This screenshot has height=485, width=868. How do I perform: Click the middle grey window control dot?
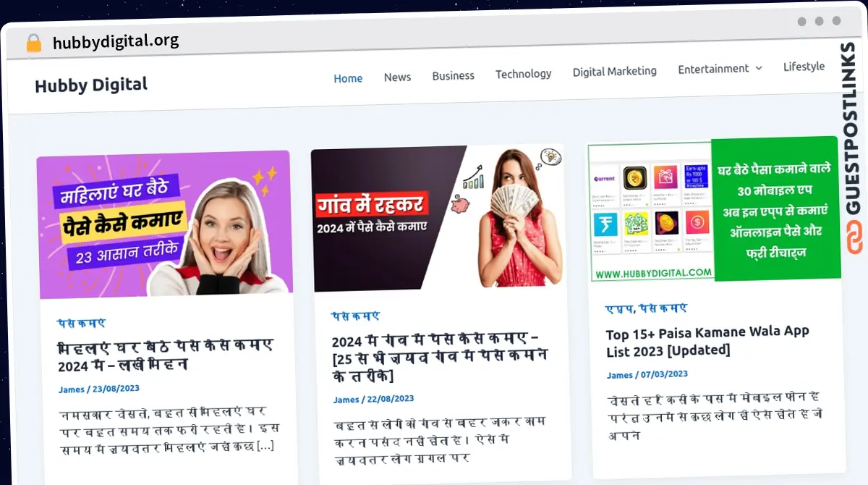820,21
